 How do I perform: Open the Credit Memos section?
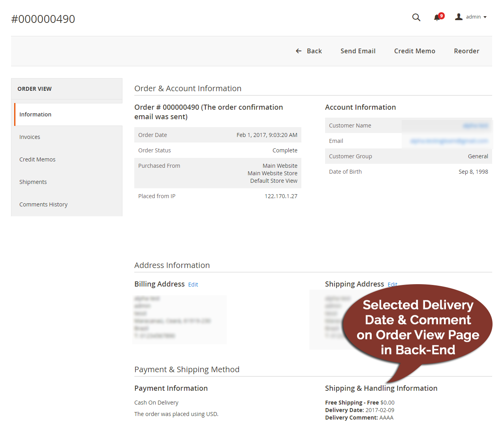click(x=37, y=159)
